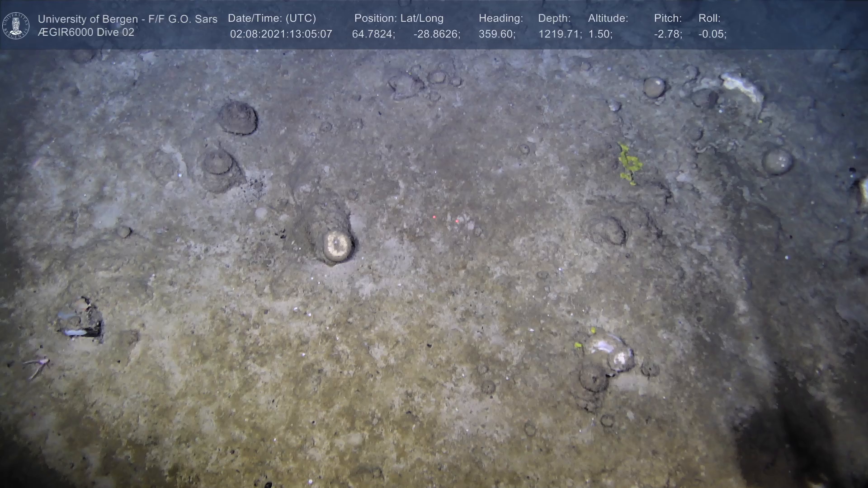This screenshot has height=488, width=868.
Task: Click the white ring-shaped sponge at center
Action: (337, 246)
